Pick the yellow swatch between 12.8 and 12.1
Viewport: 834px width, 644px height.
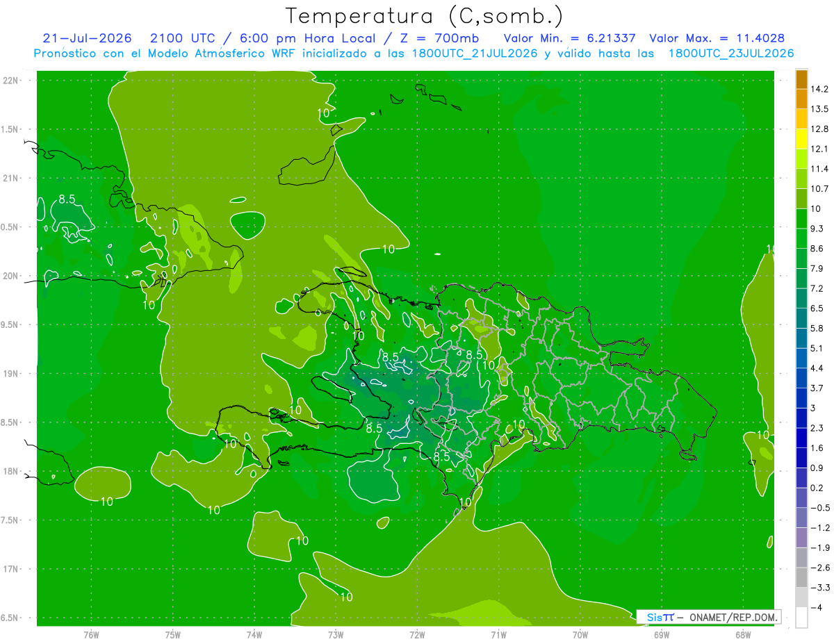coord(801,139)
